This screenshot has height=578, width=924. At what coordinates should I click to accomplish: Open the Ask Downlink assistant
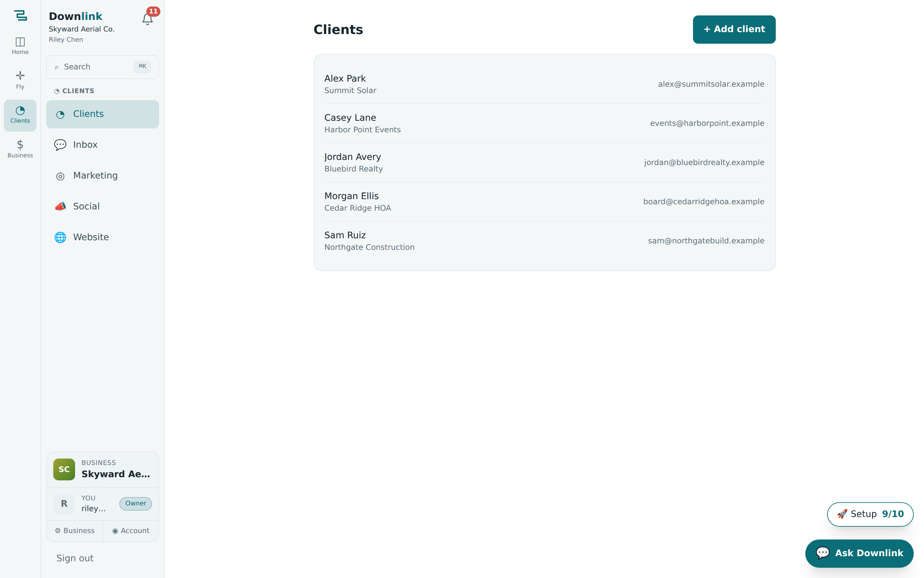tap(859, 553)
